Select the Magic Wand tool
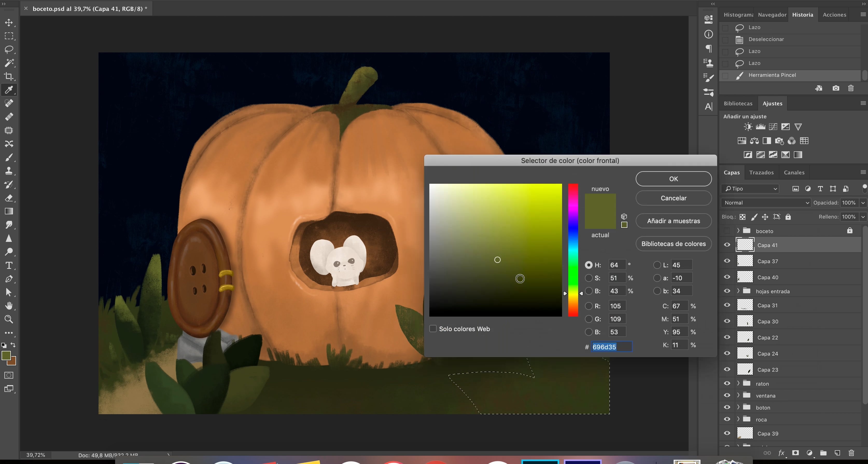The image size is (868, 464). [9, 63]
